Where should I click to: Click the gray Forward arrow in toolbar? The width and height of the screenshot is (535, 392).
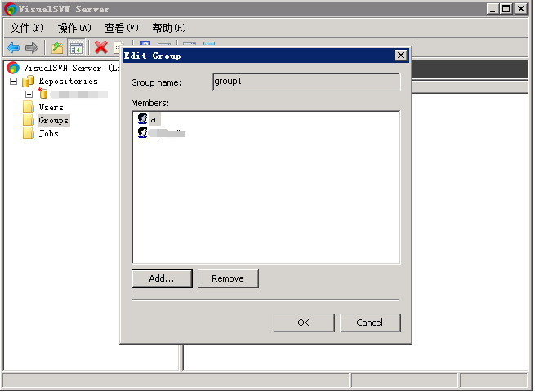click(x=32, y=47)
